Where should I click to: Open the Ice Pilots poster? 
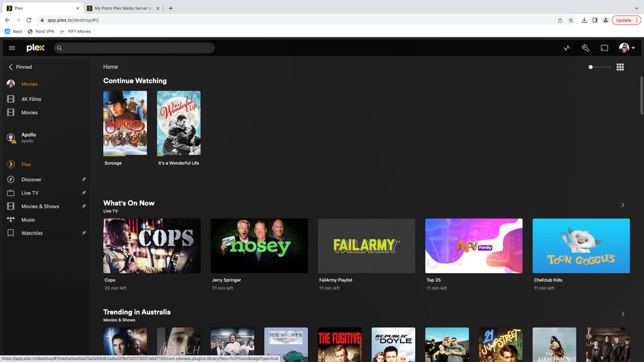click(286, 344)
